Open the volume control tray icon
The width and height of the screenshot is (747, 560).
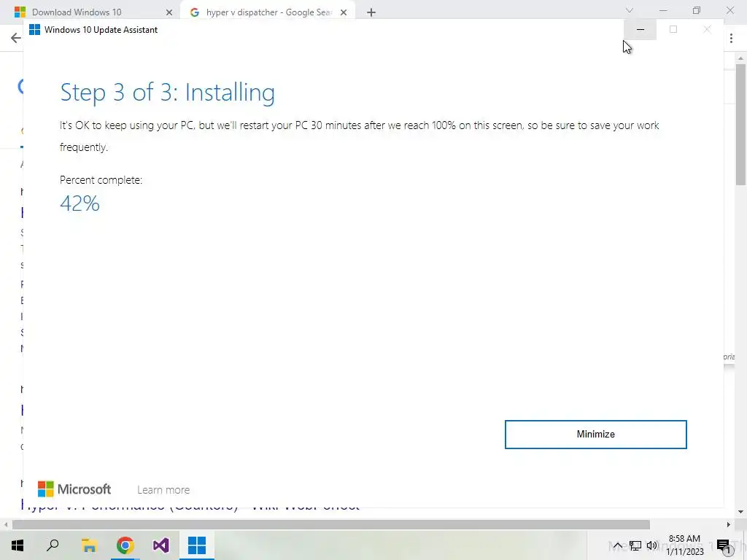[x=651, y=545]
